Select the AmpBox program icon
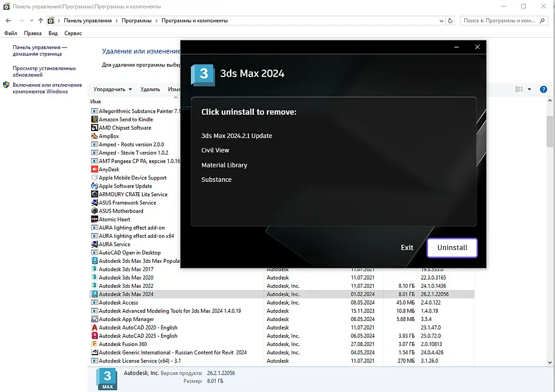 [x=95, y=136]
